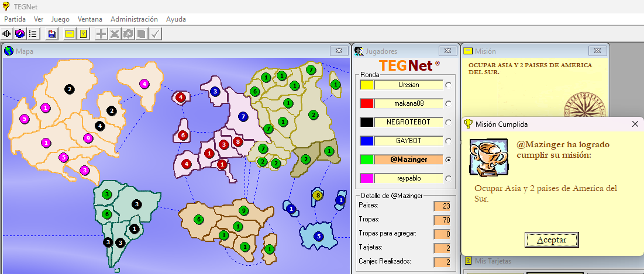The width and height of the screenshot is (644, 274).
Task: Open the bulleted list toolbar icon
Action: pyautogui.click(x=33, y=34)
